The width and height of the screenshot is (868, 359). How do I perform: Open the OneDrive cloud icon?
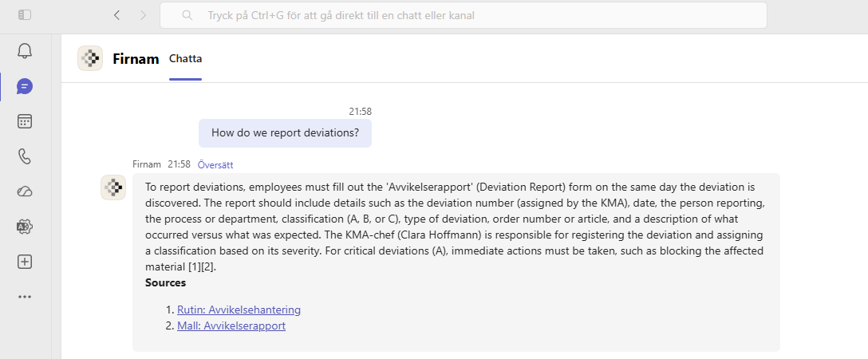25,192
